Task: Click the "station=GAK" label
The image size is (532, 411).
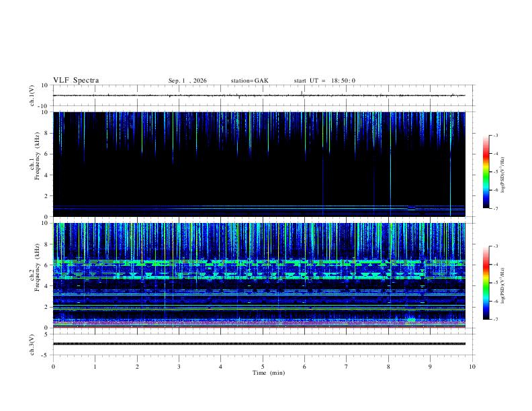Action: pyautogui.click(x=249, y=81)
